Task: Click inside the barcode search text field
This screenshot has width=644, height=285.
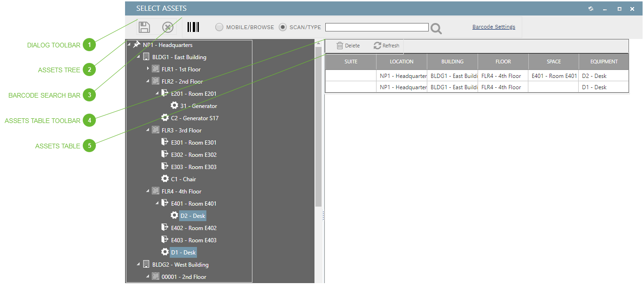Action: pos(376,27)
